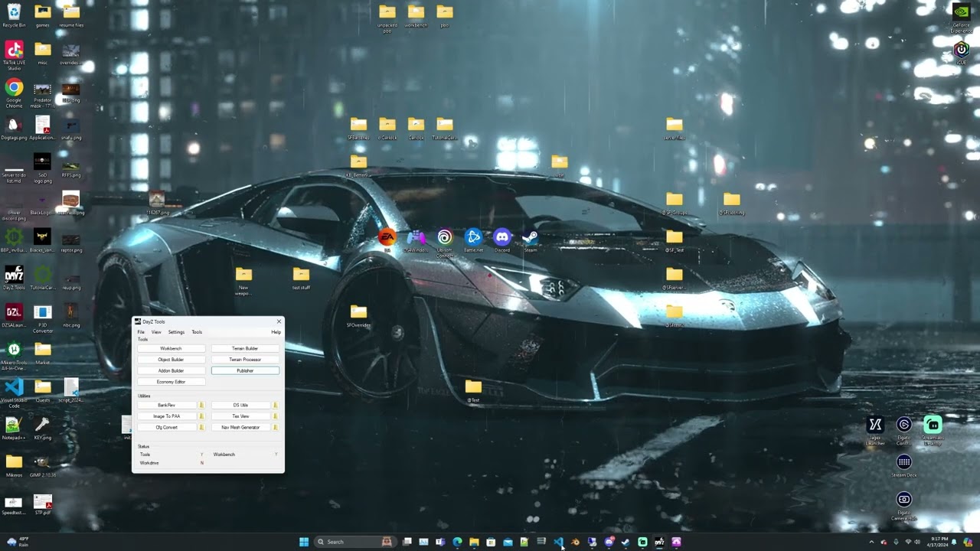
Task: Select the Battle.net desktop icon
Action: (473, 241)
